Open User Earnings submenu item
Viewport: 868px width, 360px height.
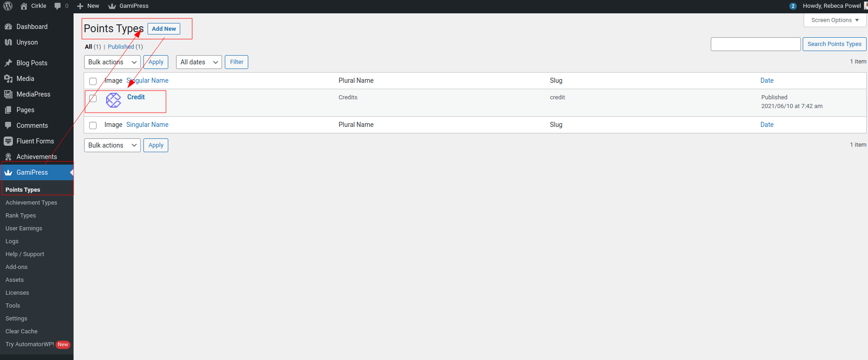click(x=24, y=228)
